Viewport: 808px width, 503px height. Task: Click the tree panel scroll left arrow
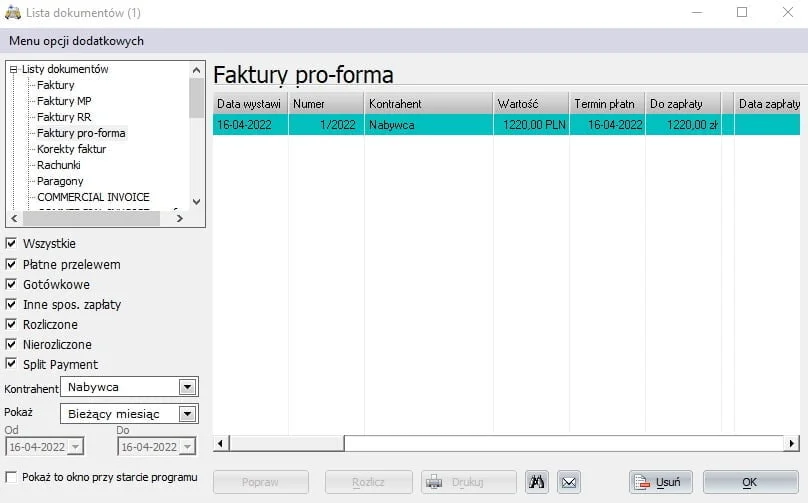[14, 219]
